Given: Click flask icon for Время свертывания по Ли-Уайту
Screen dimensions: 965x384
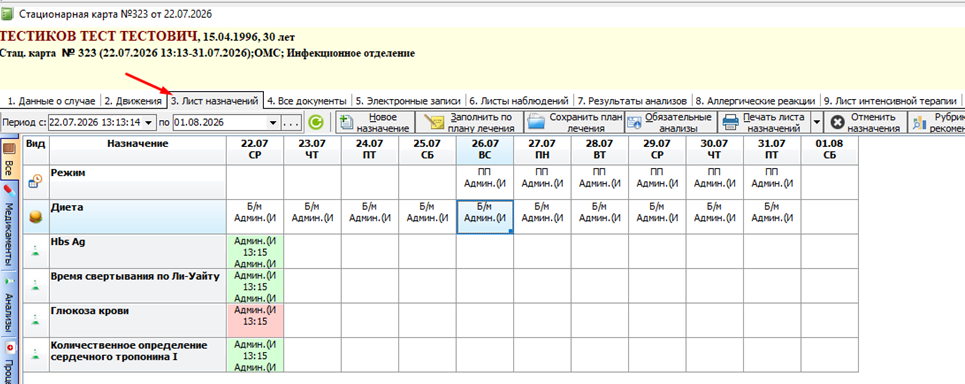Looking at the screenshot, I should coord(36,285).
